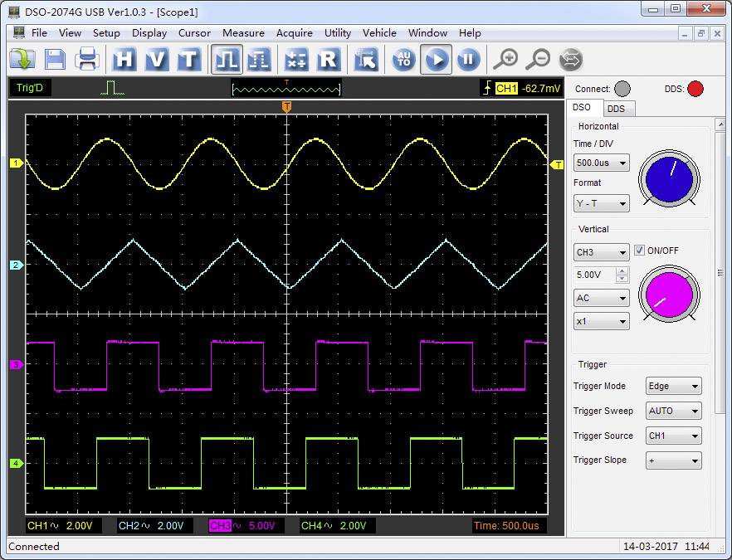Open the Trigger Mode Edge dropdown
The width and height of the screenshot is (732, 560).
(673, 386)
